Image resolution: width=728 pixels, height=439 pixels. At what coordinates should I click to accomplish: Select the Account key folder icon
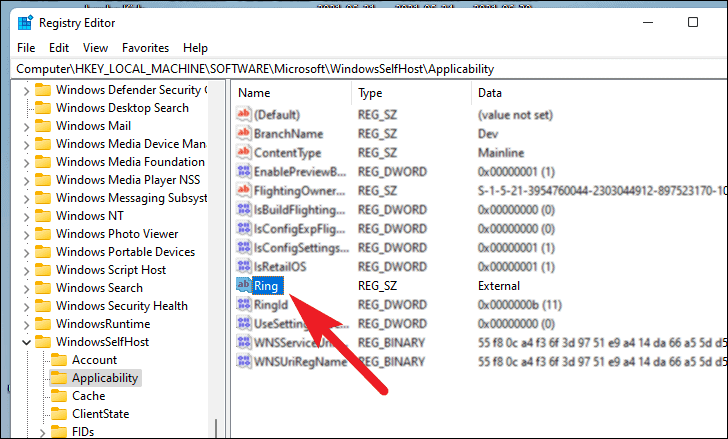pyautogui.click(x=58, y=360)
